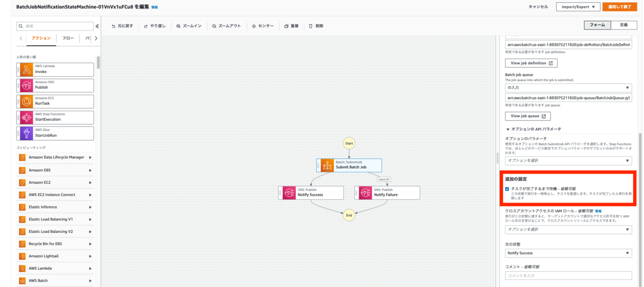Open the 次の状態 Notify Success dropdown
The width and height of the screenshot is (644, 287).
coord(568,253)
